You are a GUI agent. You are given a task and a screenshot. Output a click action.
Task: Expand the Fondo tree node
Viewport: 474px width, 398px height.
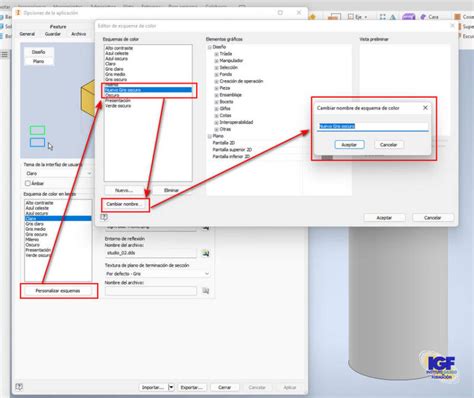[x=216, y=75]
